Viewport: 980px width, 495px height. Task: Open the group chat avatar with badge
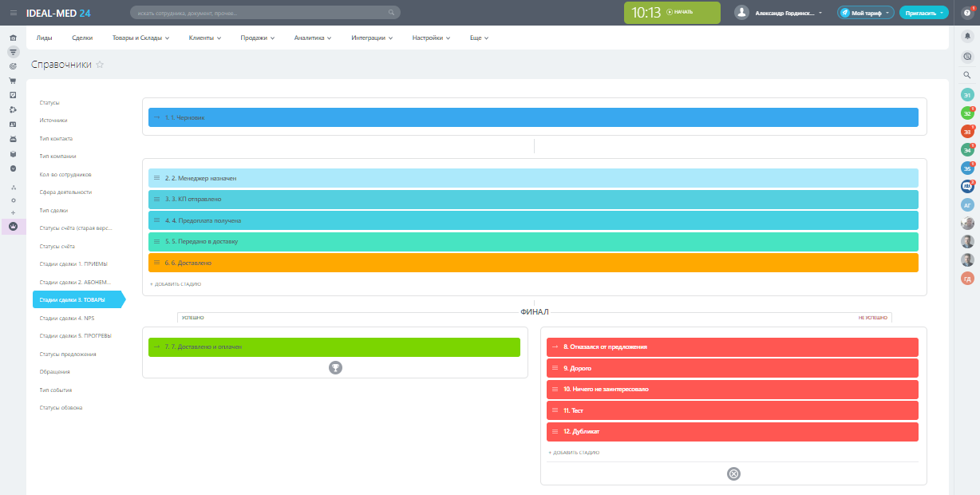click(967, 186)
